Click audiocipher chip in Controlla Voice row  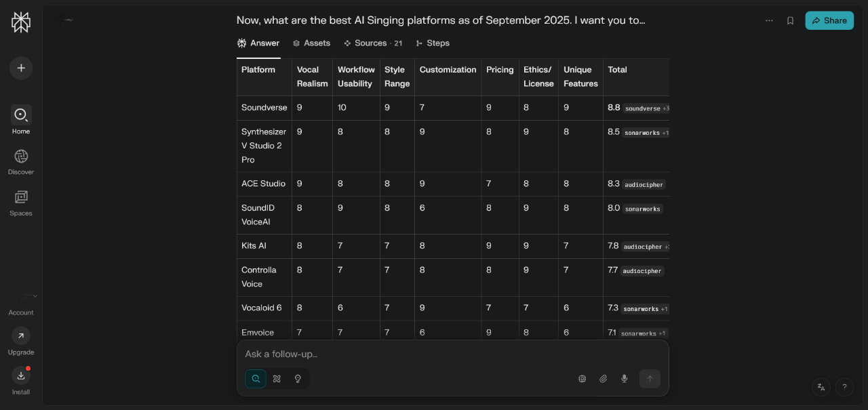642,271
